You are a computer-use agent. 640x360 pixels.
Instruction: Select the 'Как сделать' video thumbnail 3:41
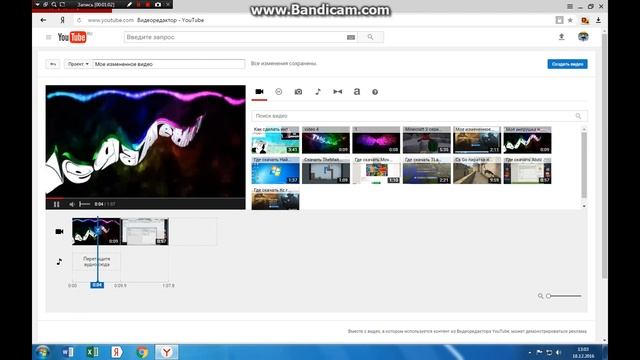click(x=276, y=140)
